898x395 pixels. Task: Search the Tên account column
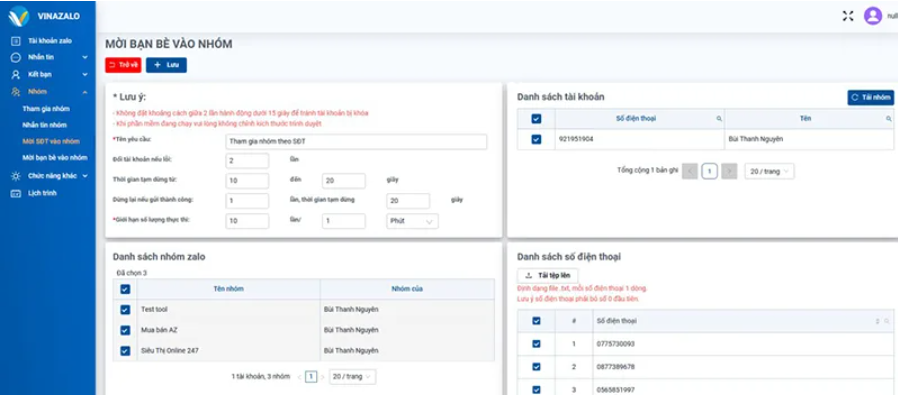pos(889,119)
